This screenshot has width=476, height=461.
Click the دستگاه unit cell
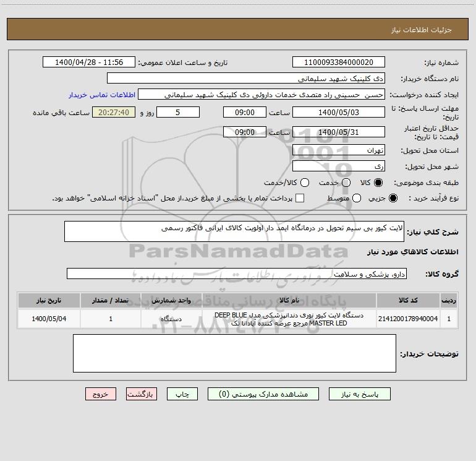coord(171,319)
